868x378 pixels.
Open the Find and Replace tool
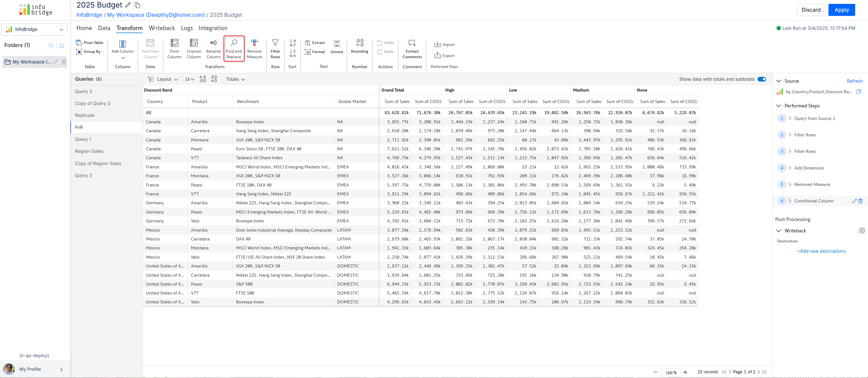(233, 48)
